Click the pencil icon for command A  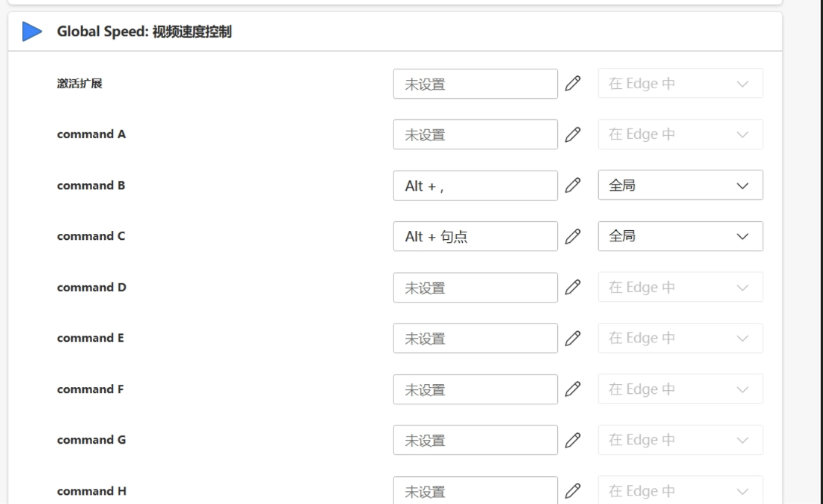[572, 134]
